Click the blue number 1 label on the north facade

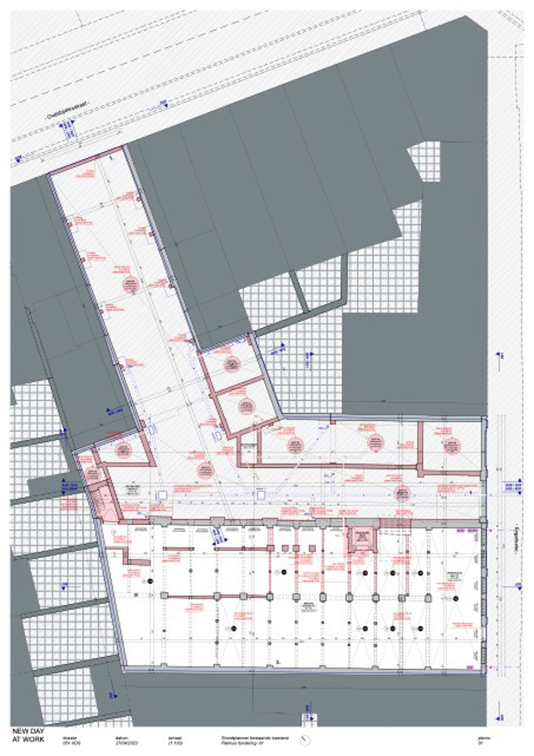click(111, 157)
